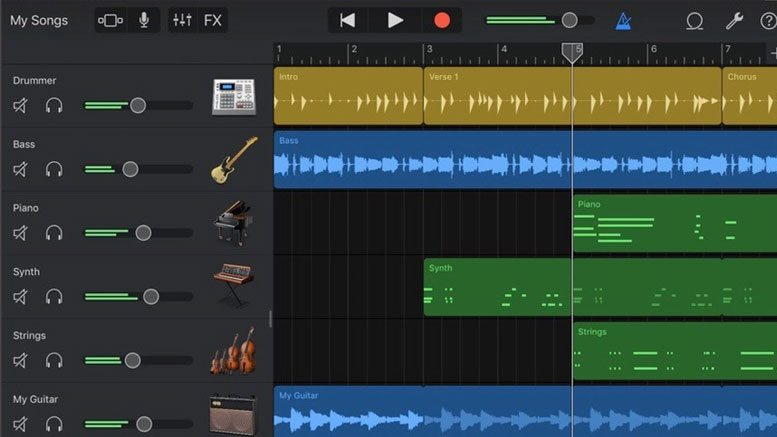Solo the Bass track with headphones
Screen dimensions: 777x437
pyautogui.click(x=54, y=169)
